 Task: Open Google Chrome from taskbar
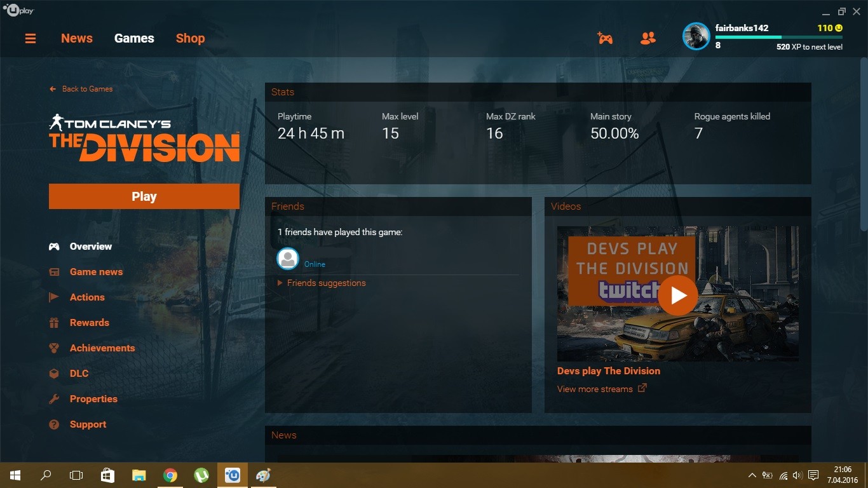[x=170, y=475]
